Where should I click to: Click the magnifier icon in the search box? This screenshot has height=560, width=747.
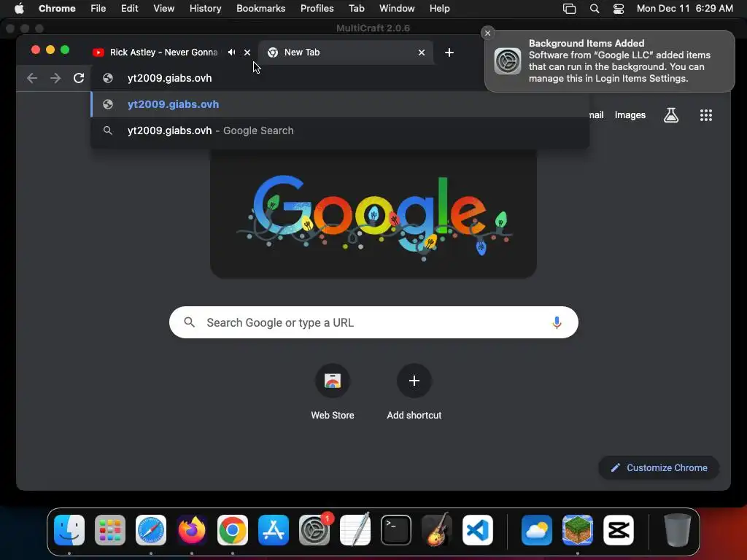(x=190, y=322)
